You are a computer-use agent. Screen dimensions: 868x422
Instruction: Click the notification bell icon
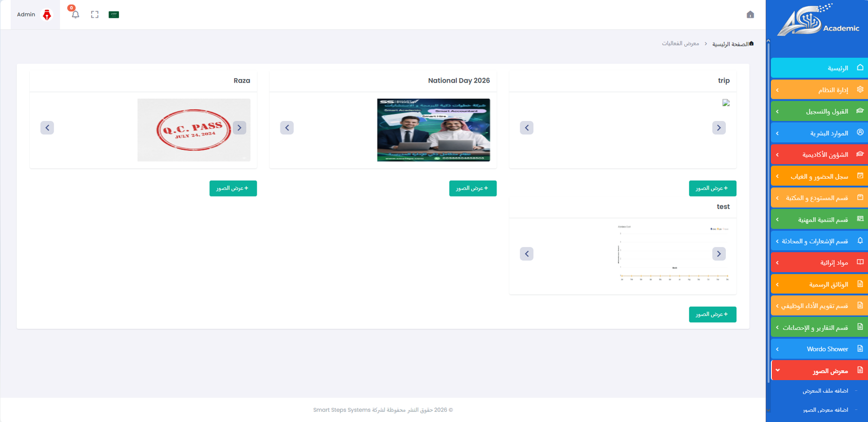(x=75, y=15)
